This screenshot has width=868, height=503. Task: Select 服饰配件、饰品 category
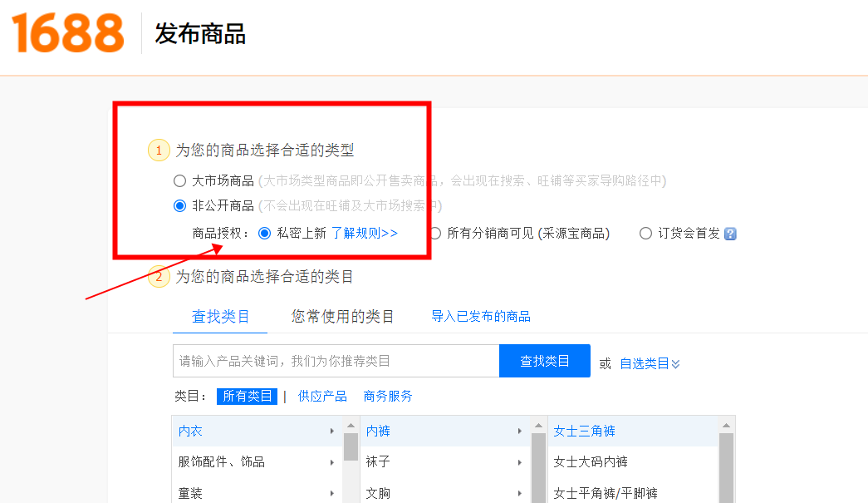point(257,462)
